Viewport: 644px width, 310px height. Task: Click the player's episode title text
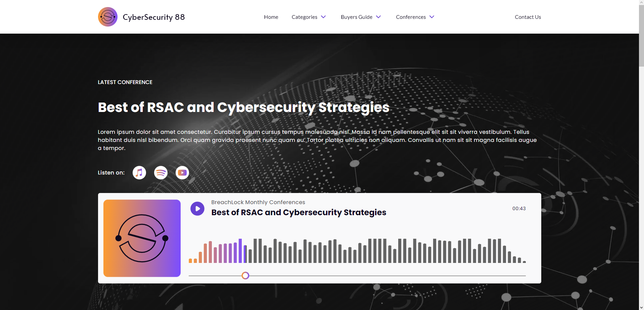[x=298, y=212]
